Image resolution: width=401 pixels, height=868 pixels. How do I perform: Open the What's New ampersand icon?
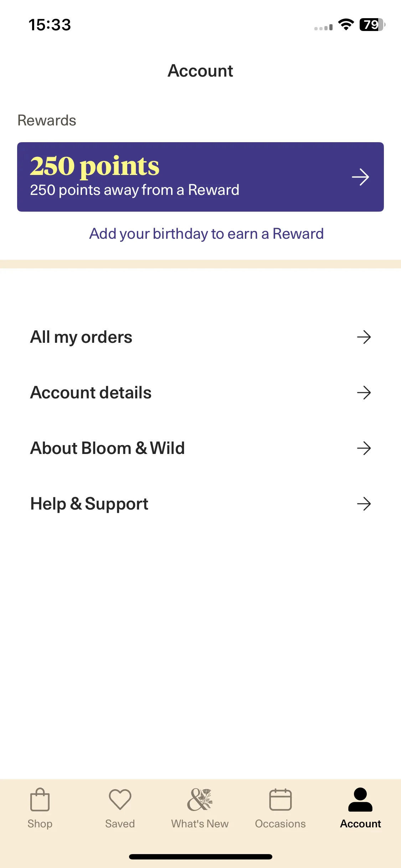(200, 800)
